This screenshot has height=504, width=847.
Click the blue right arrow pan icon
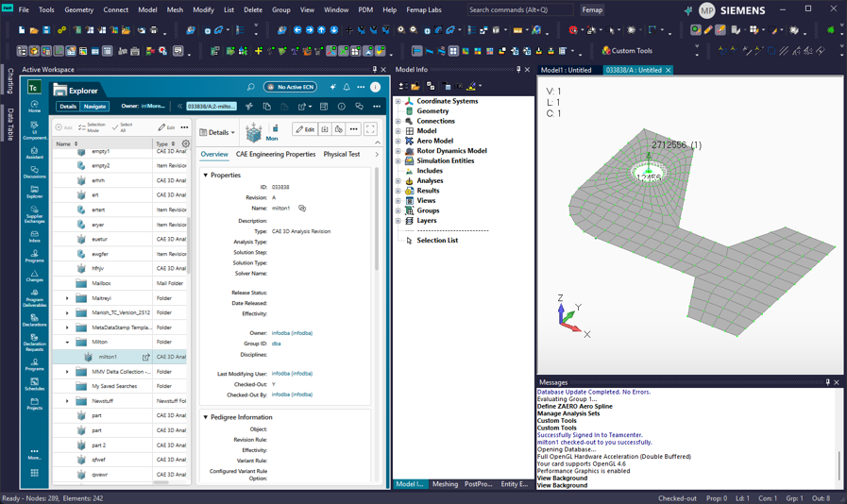click(310, 30)
